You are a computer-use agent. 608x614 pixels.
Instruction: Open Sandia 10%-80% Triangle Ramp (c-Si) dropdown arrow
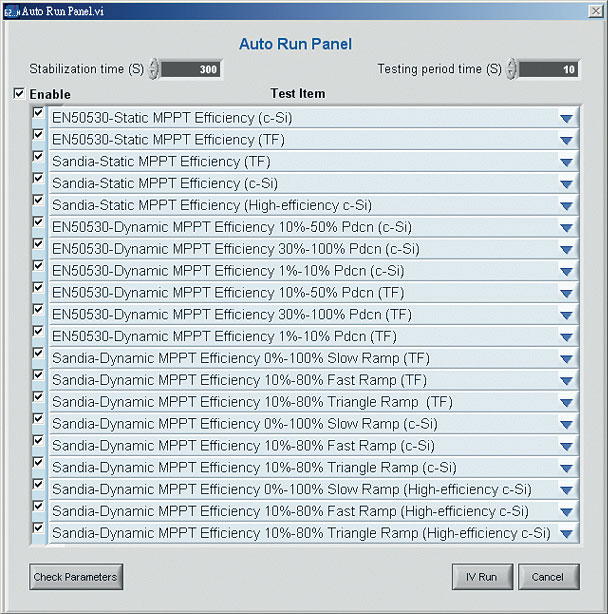click(567, 468)
